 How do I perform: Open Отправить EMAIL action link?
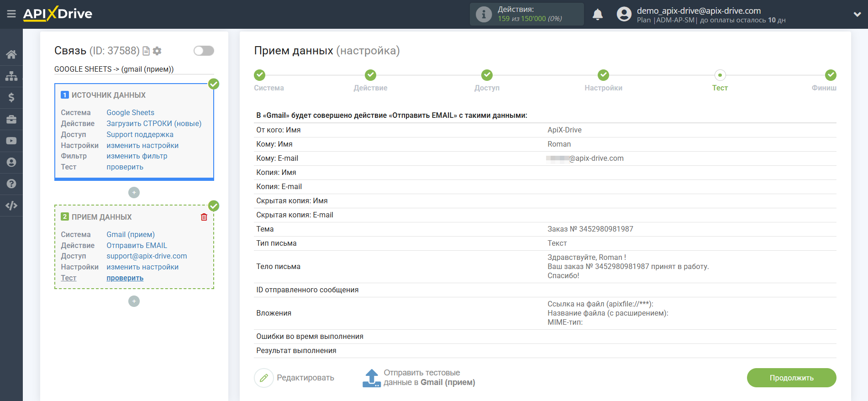(x=137, y=245)
